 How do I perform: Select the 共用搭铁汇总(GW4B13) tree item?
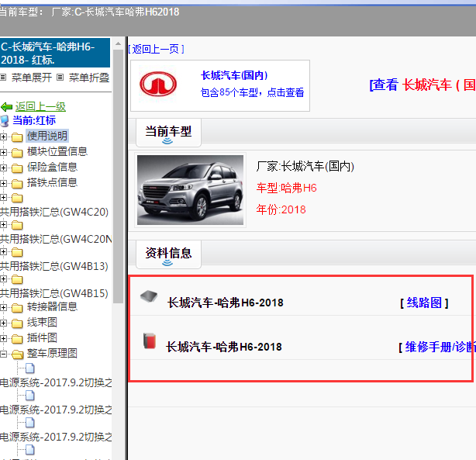point(54,266)
